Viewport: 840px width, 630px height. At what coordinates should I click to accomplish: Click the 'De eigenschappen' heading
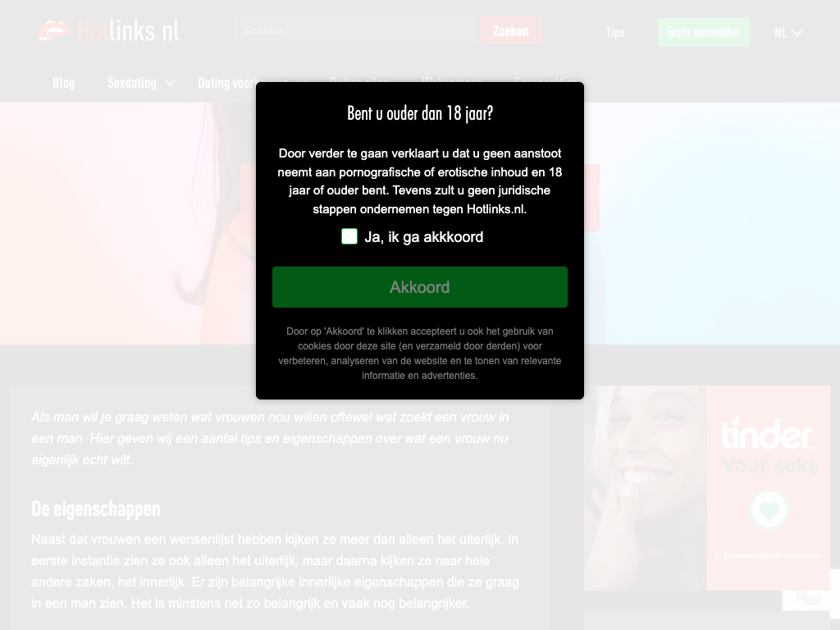96,509
